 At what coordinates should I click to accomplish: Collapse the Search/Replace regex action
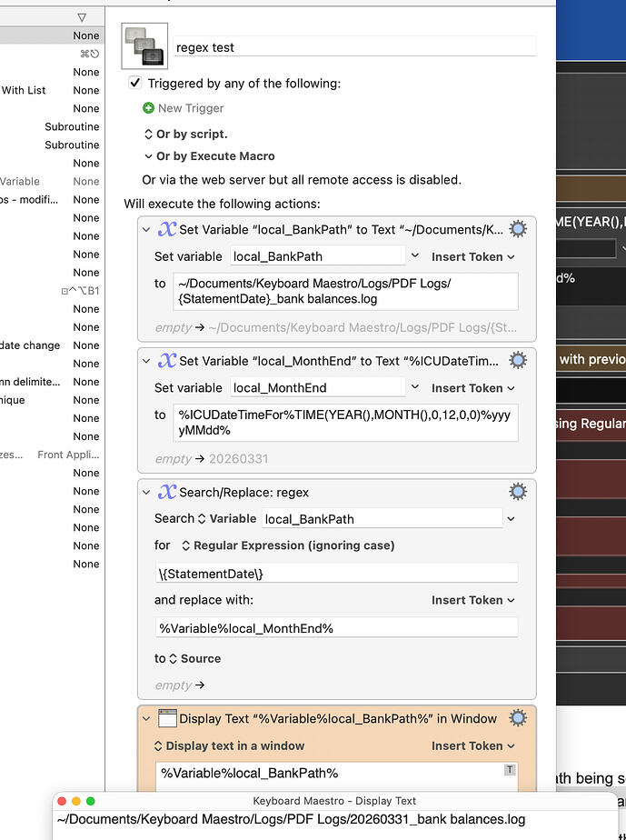[146, 493]
